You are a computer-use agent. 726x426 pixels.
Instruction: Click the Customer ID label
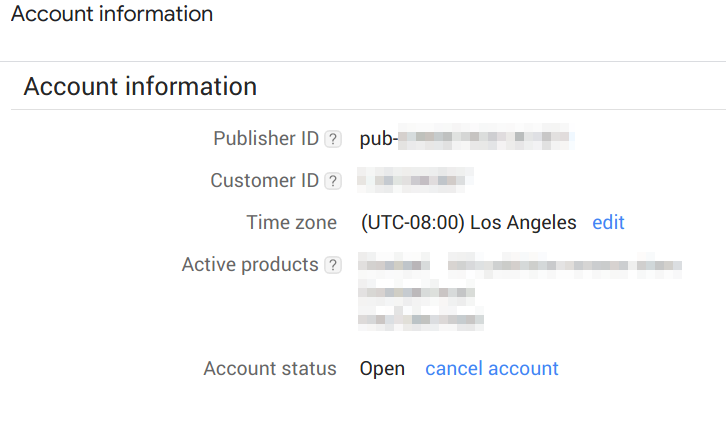265,181
